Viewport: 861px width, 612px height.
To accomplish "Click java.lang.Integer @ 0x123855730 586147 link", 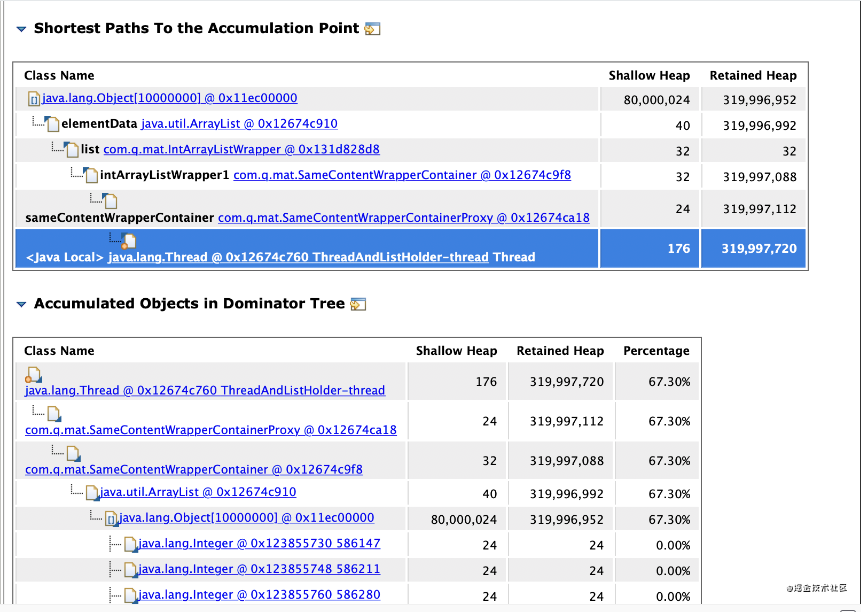I will (x=258, y=543).
